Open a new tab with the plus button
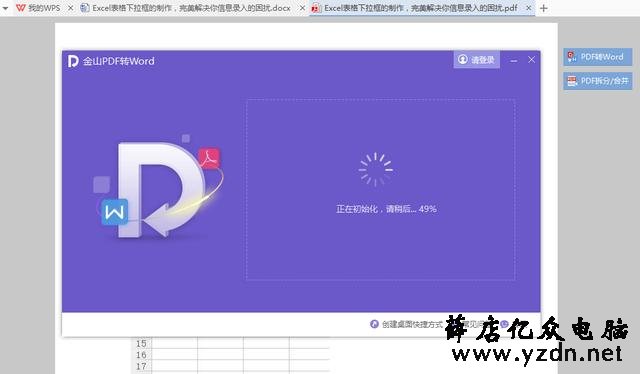 coord(543,8)
